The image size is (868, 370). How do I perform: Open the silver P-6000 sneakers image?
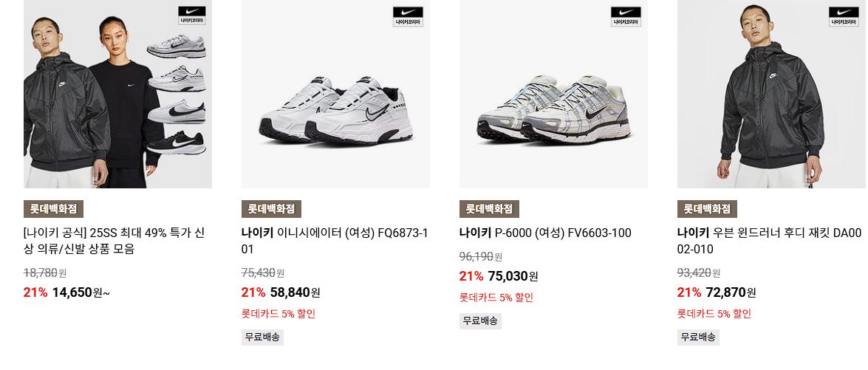(x=553, y=94)
